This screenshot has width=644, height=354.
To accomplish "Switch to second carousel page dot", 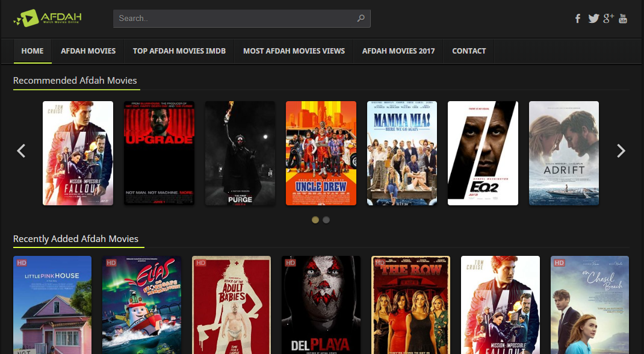I will [326, 220].
